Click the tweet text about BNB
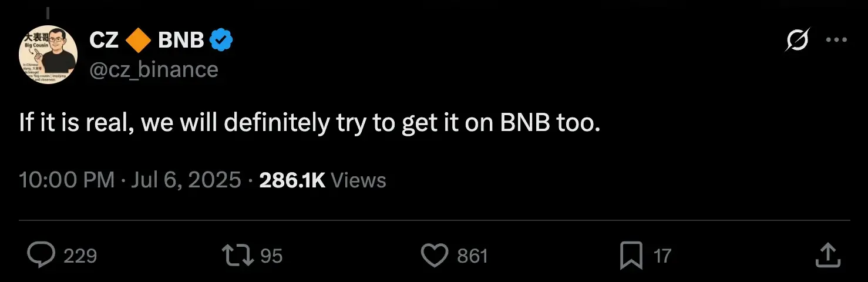 [x=309, y=123]
